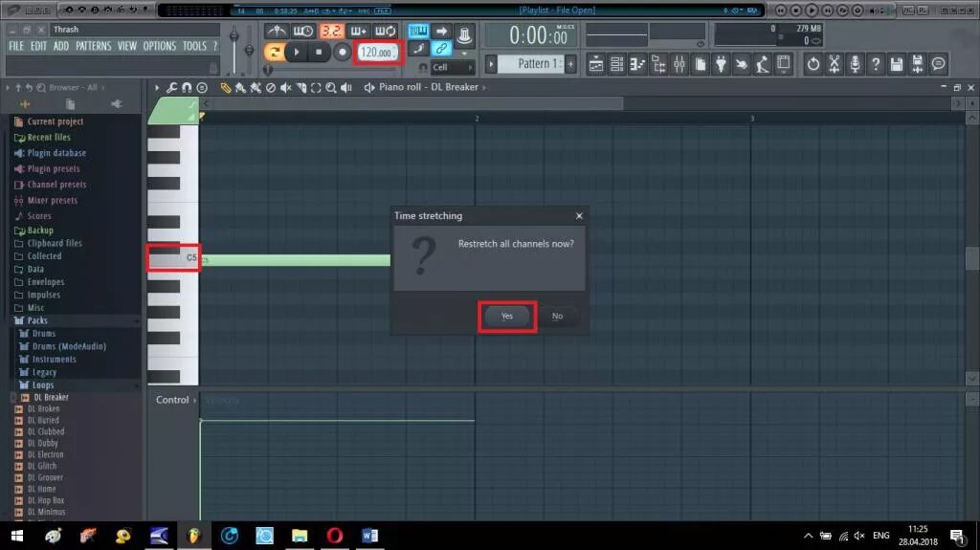Screen dimensions: 980x550
Task: Toggle the metronome button
Action: coord(276,31)
